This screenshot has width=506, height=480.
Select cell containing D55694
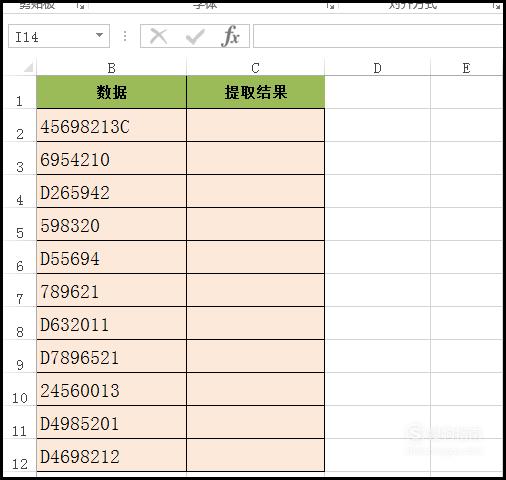coord(111,257)
